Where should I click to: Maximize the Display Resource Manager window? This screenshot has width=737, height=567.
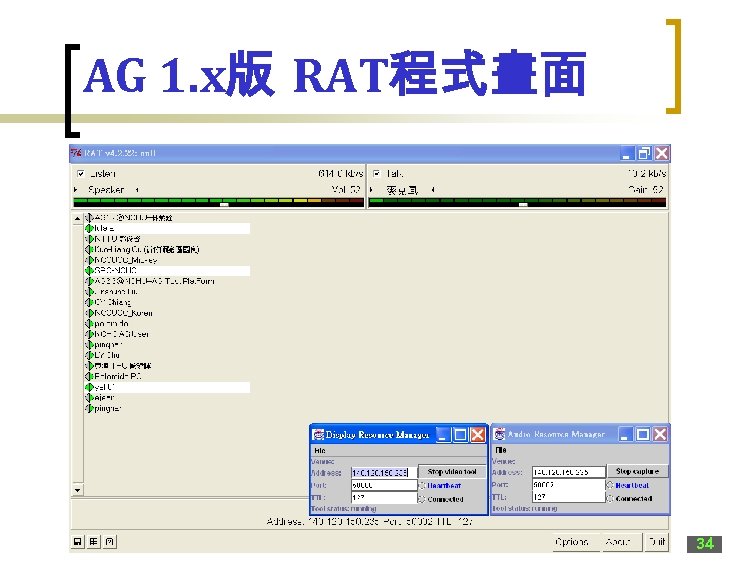coord(461,435)
